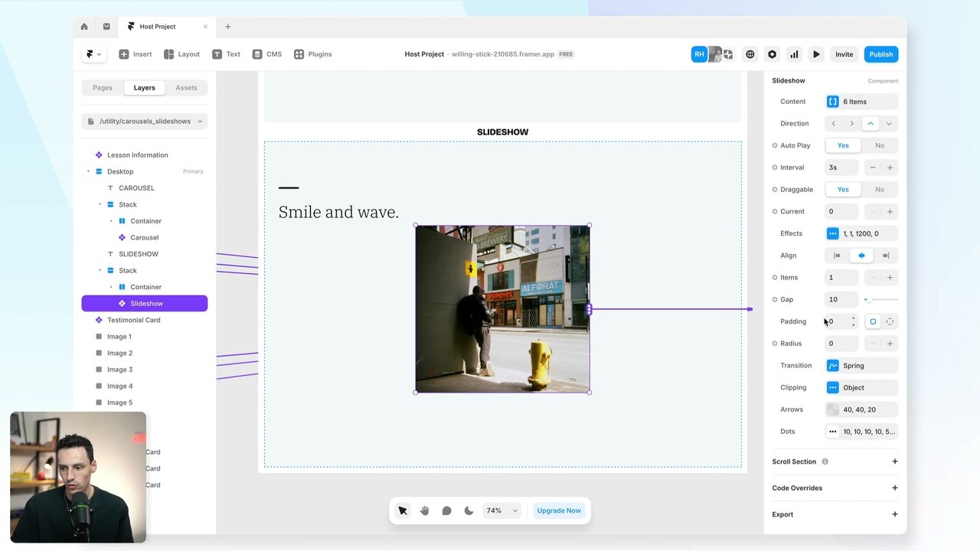Image resolution: width=980 pixels, height=551 pixels.
Task: Switch to the Assets tab
Action: point(186,88)
